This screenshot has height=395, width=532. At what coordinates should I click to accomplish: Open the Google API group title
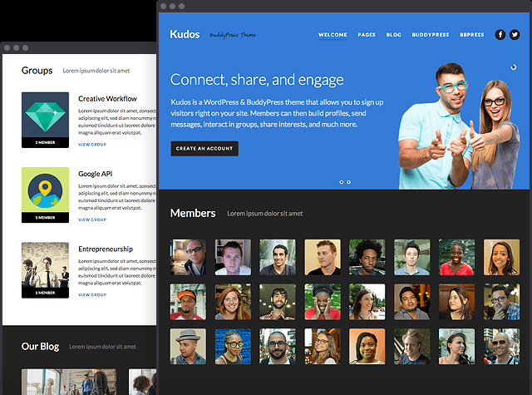(x=96, y=174)
